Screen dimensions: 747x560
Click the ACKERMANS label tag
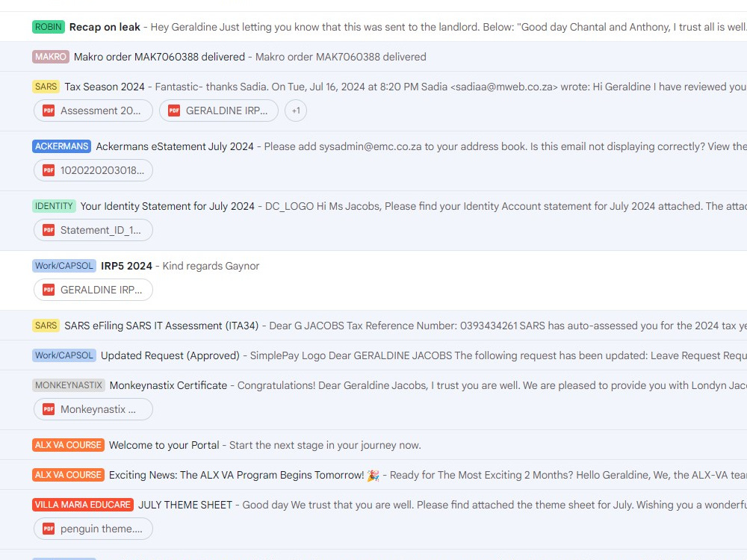[61, 146]
